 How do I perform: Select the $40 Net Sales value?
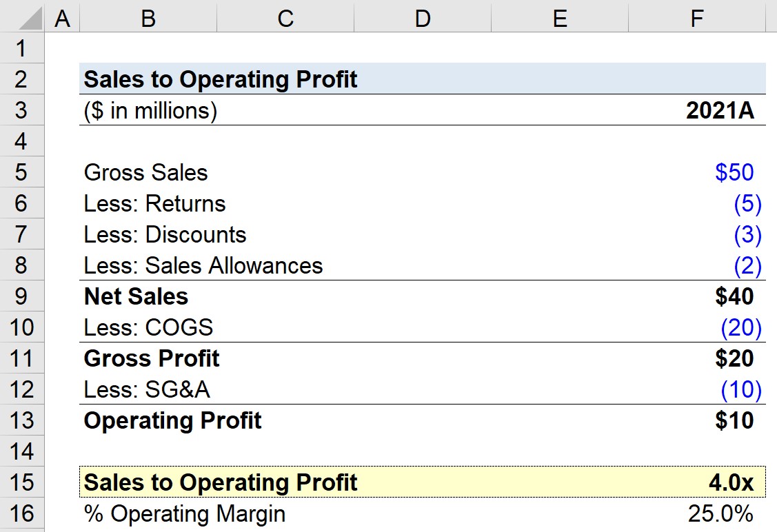(734, 296)
